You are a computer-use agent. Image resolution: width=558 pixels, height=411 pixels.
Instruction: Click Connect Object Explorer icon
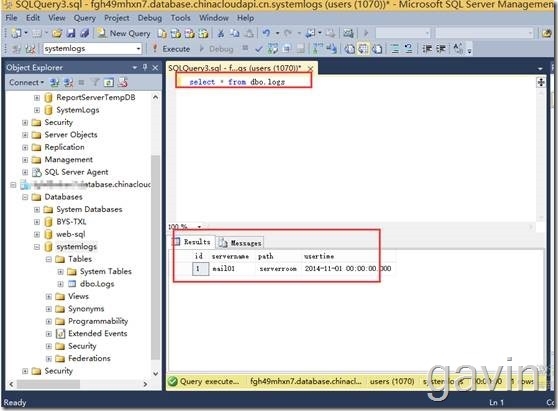pyautogui.click(x=54, y=83)
